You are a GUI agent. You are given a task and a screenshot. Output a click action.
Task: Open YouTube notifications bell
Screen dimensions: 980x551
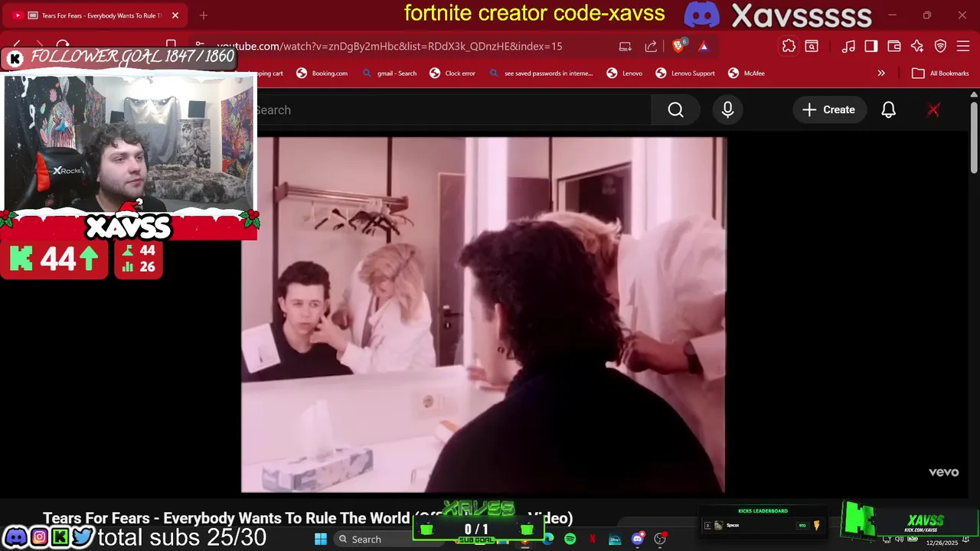pos(888,110)
